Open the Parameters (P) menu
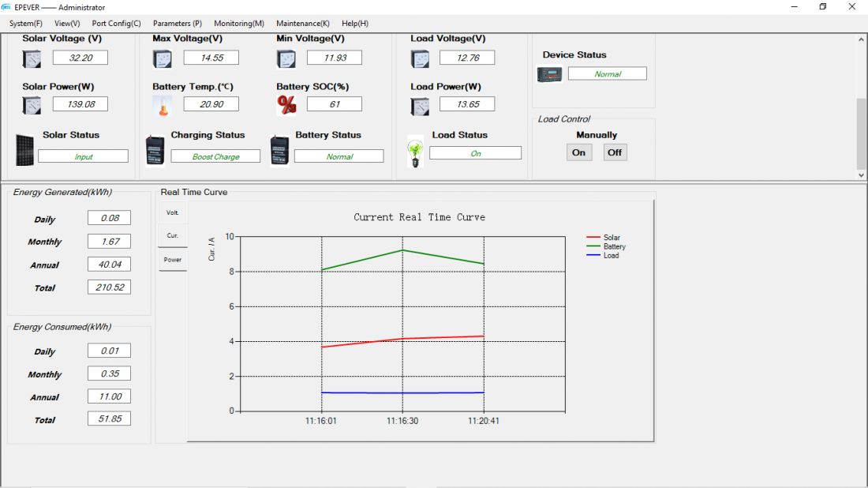Image resolution: width=868 pixels, height=488 pixels. [x=177, y=23]
